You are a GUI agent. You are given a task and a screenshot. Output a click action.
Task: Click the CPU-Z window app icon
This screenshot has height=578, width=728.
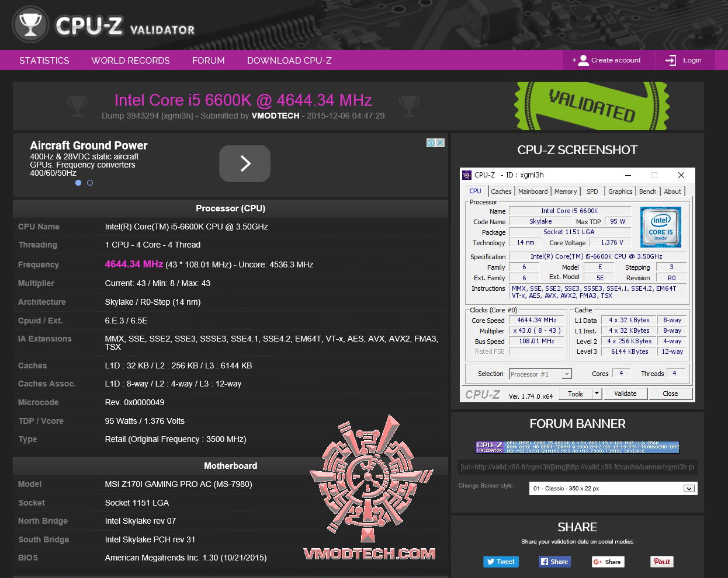pyautogui.click(x=466, y=175)
